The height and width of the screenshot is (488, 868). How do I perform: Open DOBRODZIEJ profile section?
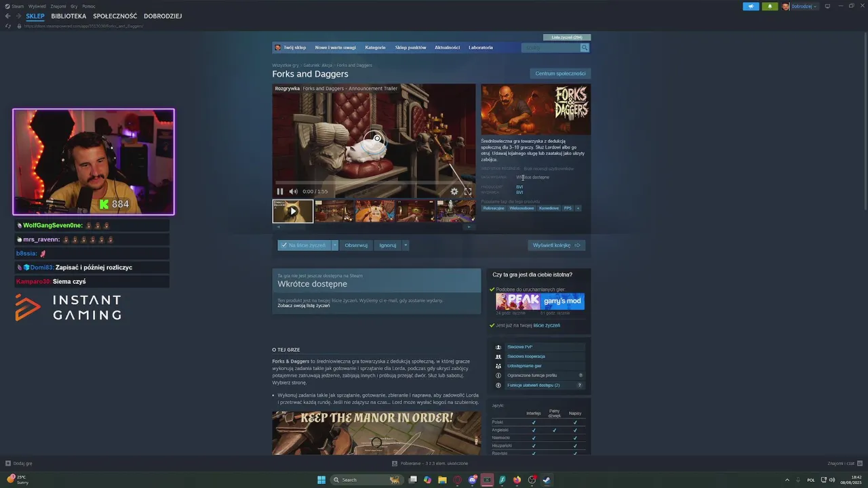pos(163,16)
